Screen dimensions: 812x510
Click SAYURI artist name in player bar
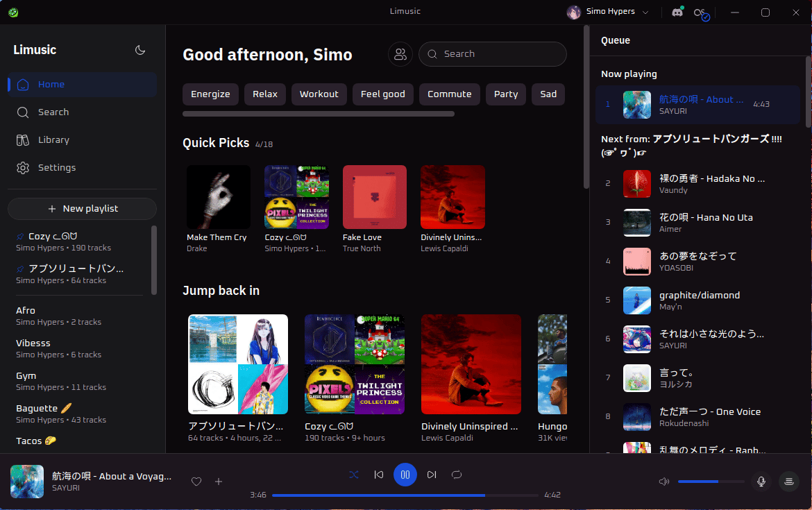pyautogui.click(x=66, y=488)
